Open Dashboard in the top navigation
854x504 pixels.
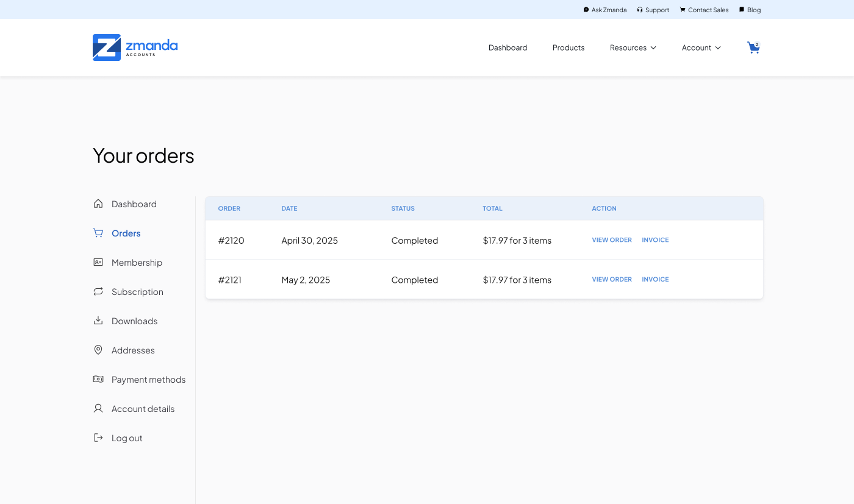pyautogui.click(x=508, y=48)
